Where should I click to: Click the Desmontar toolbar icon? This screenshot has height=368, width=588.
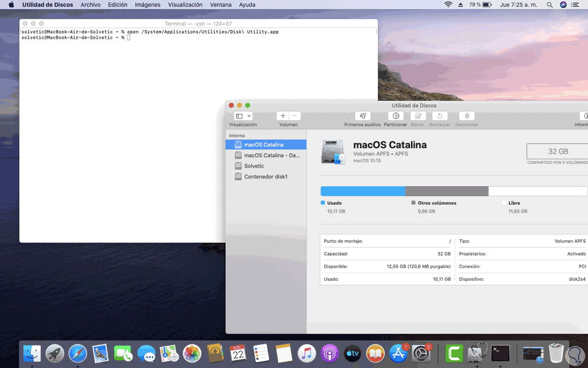coord(467,116)
